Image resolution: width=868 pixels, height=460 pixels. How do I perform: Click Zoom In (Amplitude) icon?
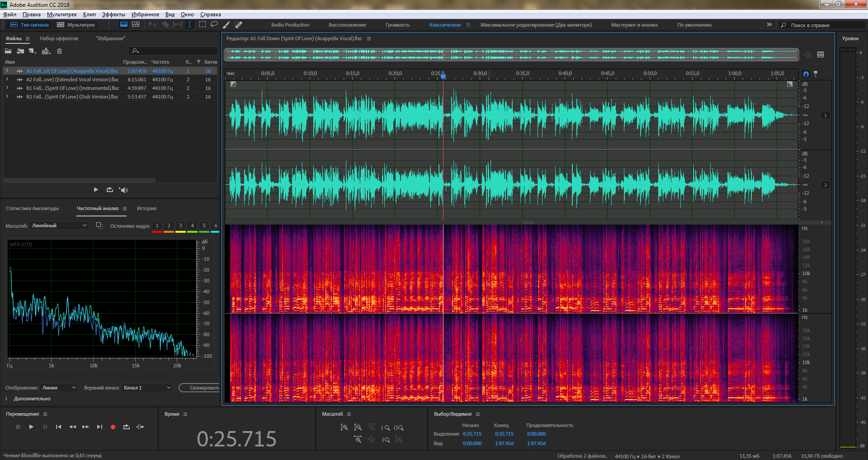click(x=344, y=427)
